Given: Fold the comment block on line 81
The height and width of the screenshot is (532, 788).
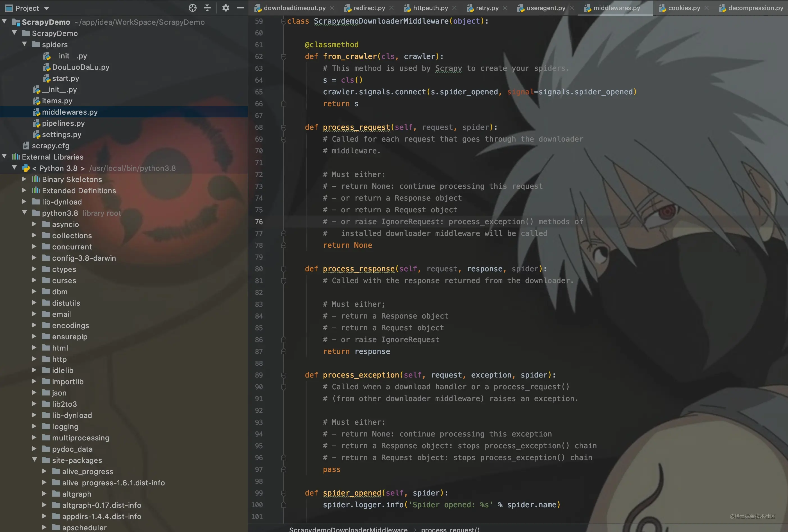Looking at the screenshot, I should point(283,281).
